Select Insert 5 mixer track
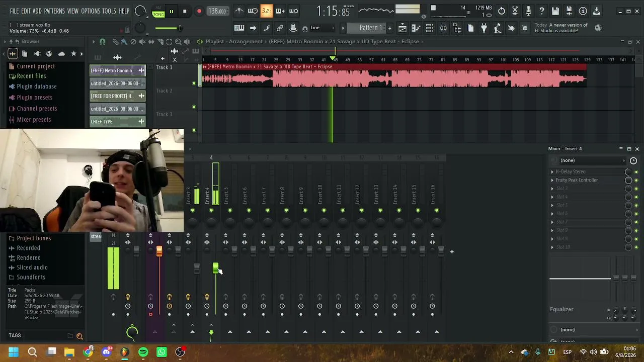This screenshot has height=362, width=644. [226, 195]
